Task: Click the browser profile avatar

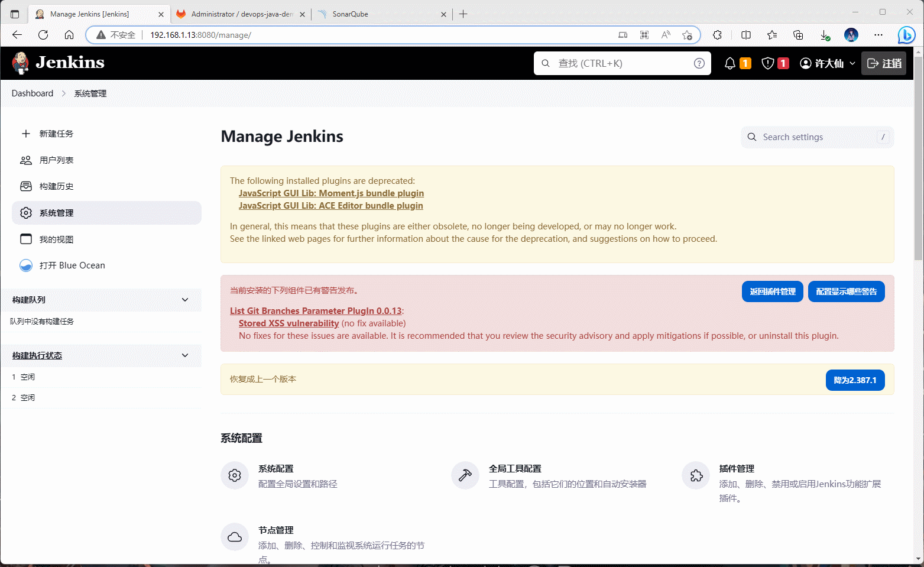Action: 851,35
